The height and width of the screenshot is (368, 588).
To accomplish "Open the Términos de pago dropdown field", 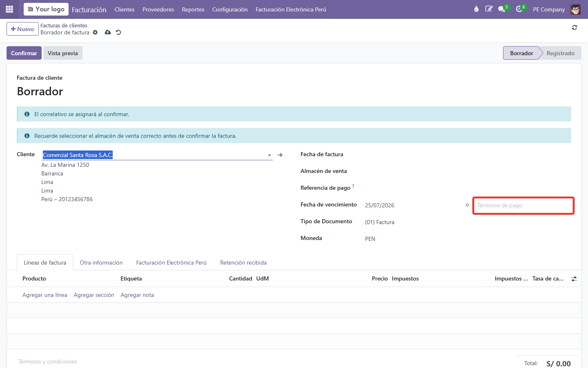I will (x=523, y=205).
